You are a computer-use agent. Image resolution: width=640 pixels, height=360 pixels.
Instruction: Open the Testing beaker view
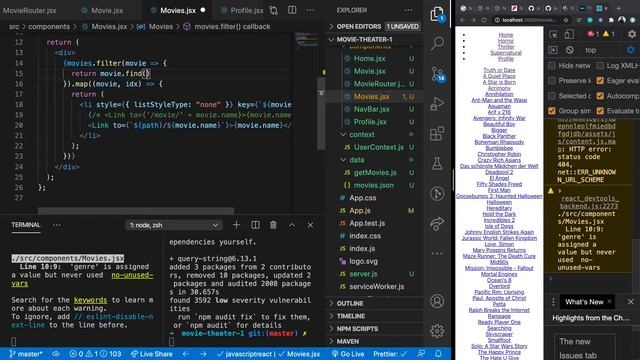(437, 164)
